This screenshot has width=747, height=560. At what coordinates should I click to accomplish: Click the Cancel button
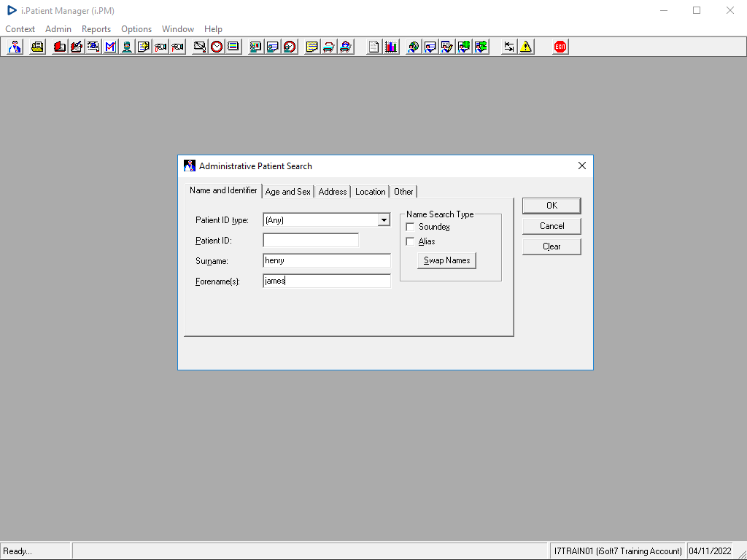coord(551,226)
